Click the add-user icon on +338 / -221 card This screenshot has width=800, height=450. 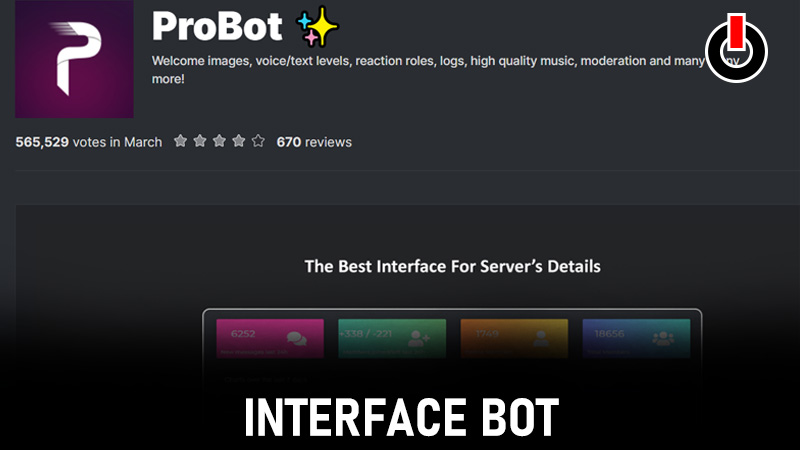[419, 338]
